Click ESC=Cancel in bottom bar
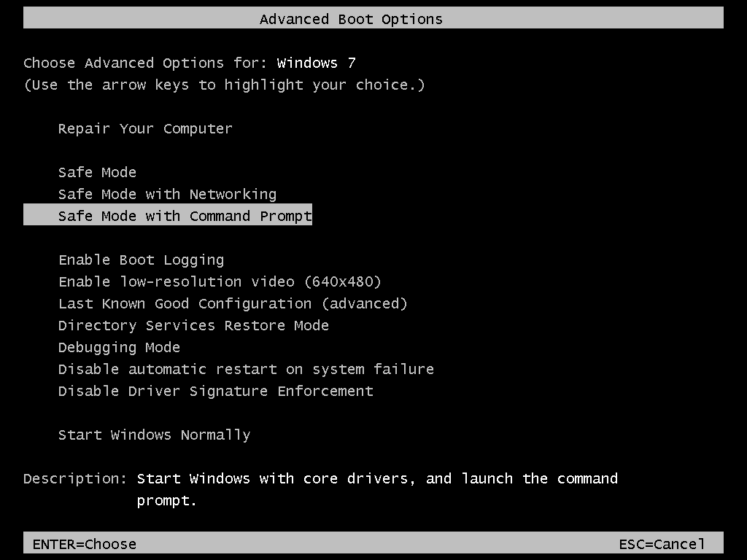 [x=662, y=544]
